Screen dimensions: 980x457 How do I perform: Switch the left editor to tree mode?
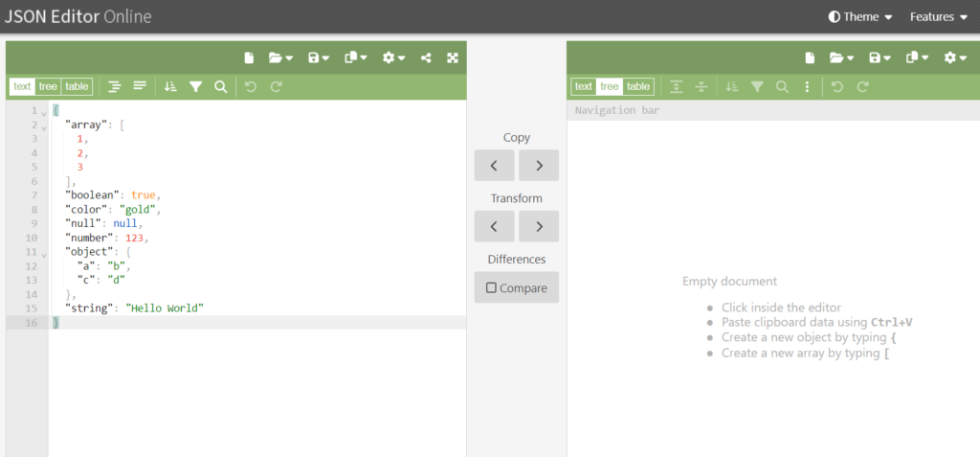coord(48,86)
